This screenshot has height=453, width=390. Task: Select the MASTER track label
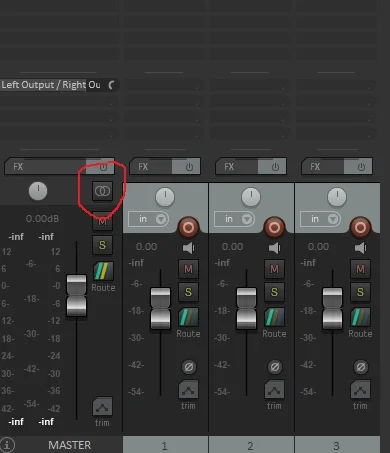[x=69, y=445]
